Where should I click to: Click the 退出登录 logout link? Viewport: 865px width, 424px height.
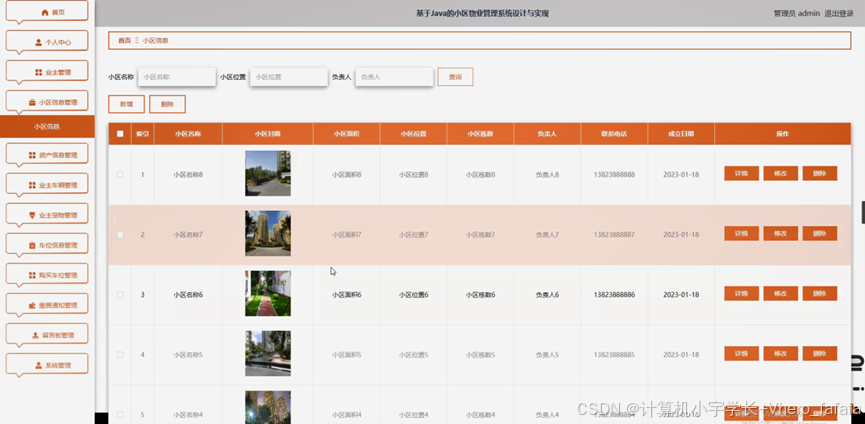(x=839, y=13)
